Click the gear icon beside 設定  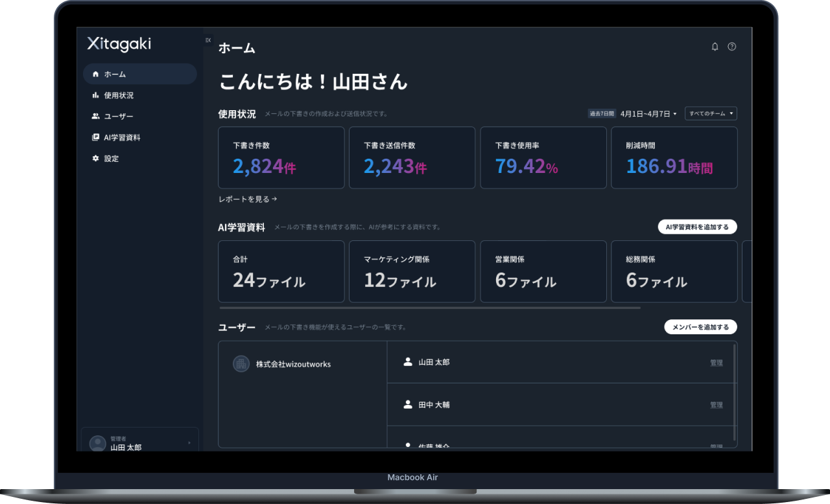click(95, 159)
